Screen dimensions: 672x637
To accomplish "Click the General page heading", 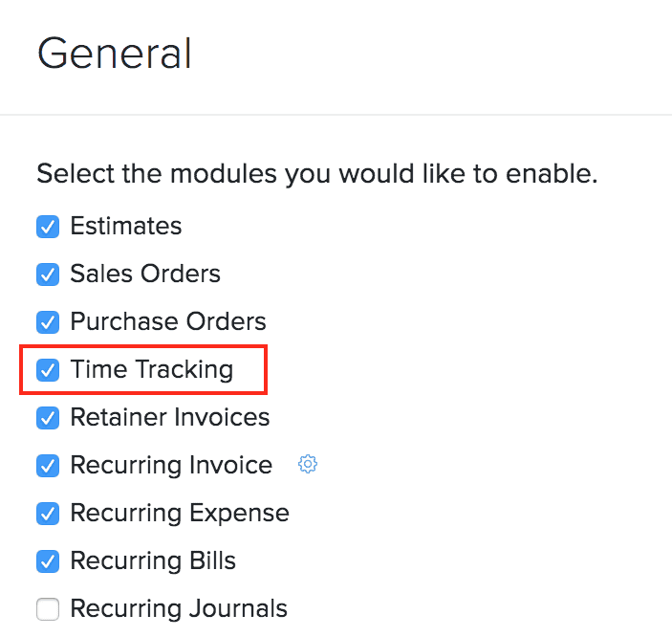I will pos(115,54).
